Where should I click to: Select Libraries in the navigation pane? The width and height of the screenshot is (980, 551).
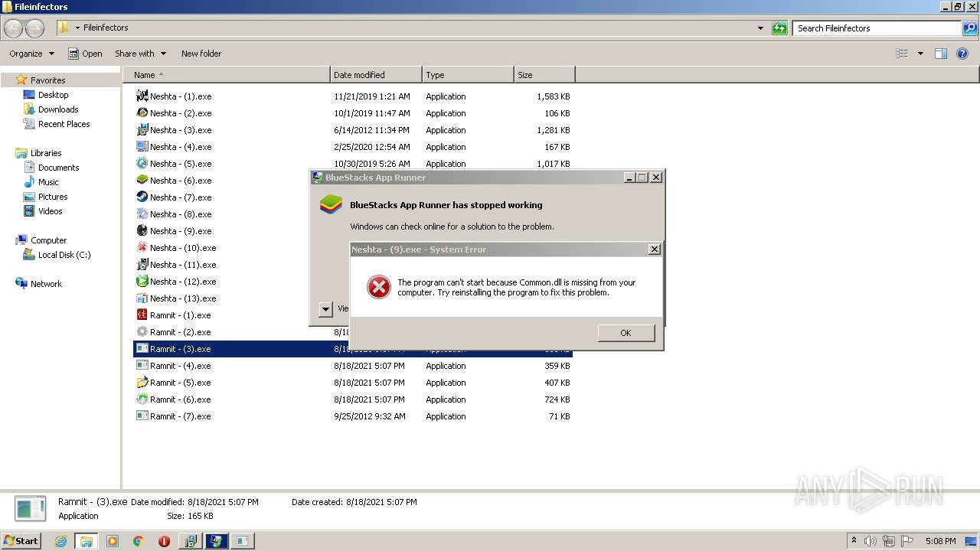(x=46, y=153)
